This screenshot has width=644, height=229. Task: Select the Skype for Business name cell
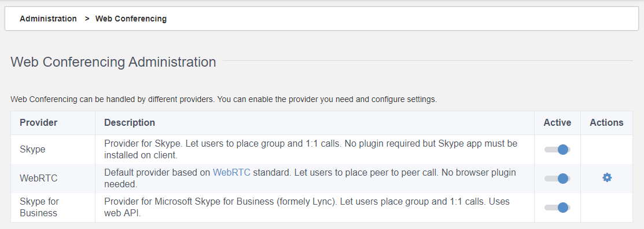tap(53, 208)
